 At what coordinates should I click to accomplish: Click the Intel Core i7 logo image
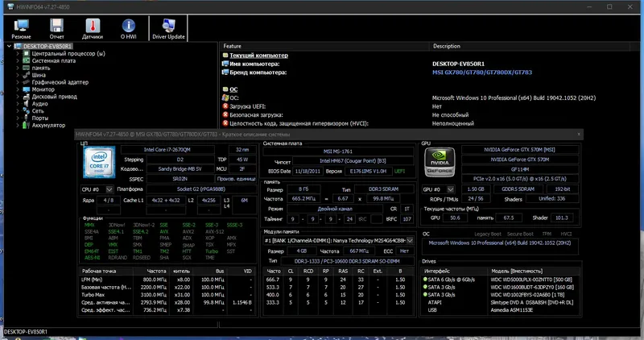(x=99, y=162)
